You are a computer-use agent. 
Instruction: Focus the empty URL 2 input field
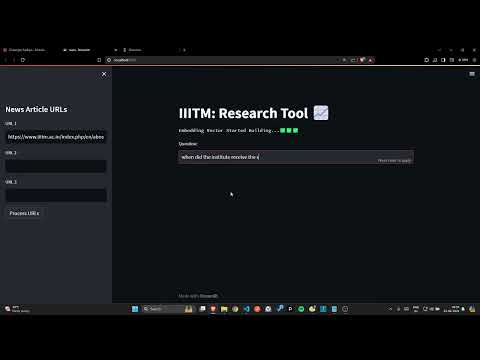tap(56, 166)
